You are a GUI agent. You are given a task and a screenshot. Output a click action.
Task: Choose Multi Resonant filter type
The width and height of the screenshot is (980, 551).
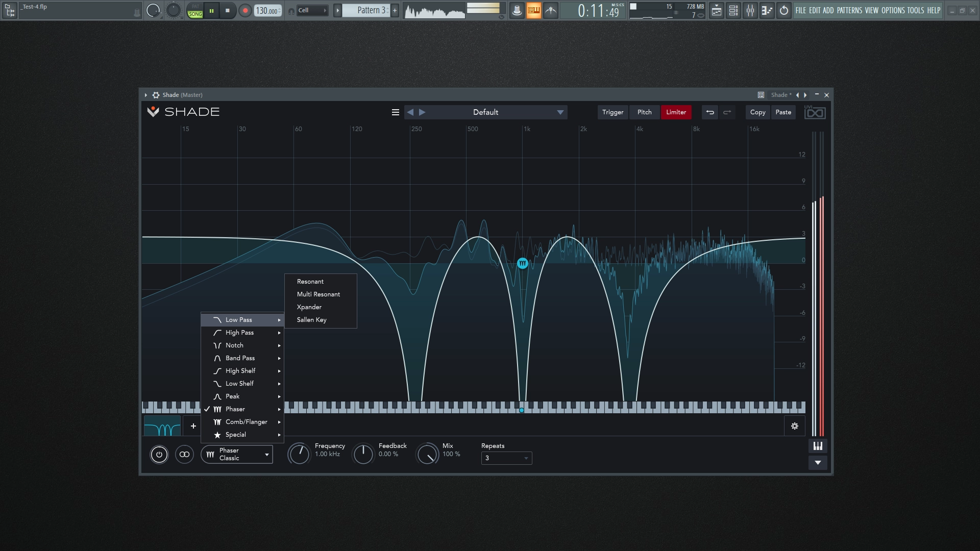[x=321, y=294]
